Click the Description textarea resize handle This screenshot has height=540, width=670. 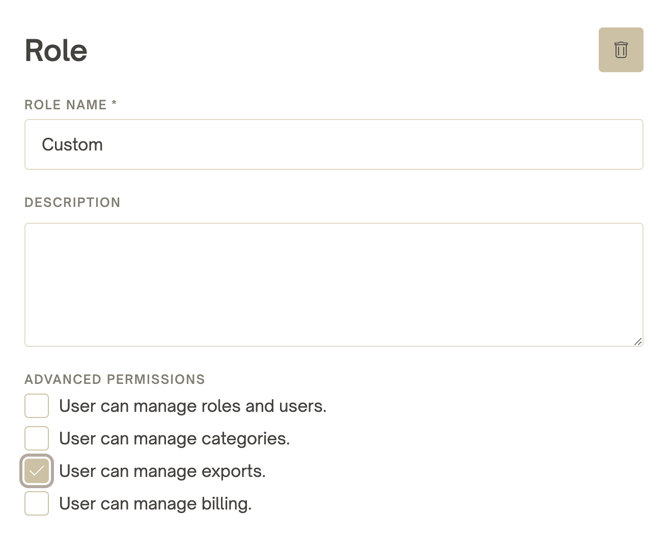tap(637, 341)
